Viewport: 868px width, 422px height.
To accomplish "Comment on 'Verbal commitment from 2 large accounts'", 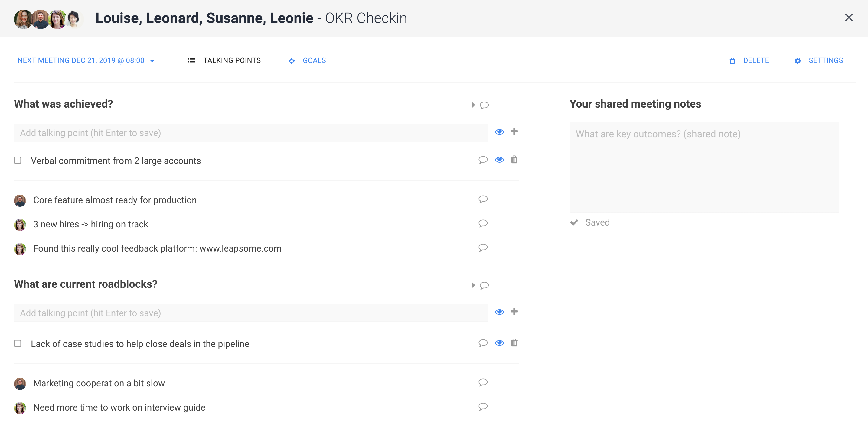I will coord(483,160).
